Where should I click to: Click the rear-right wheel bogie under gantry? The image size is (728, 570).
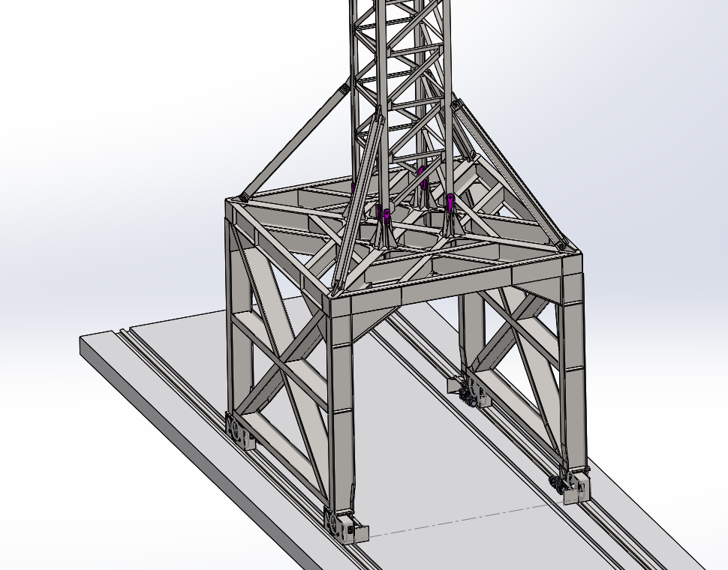470,392
